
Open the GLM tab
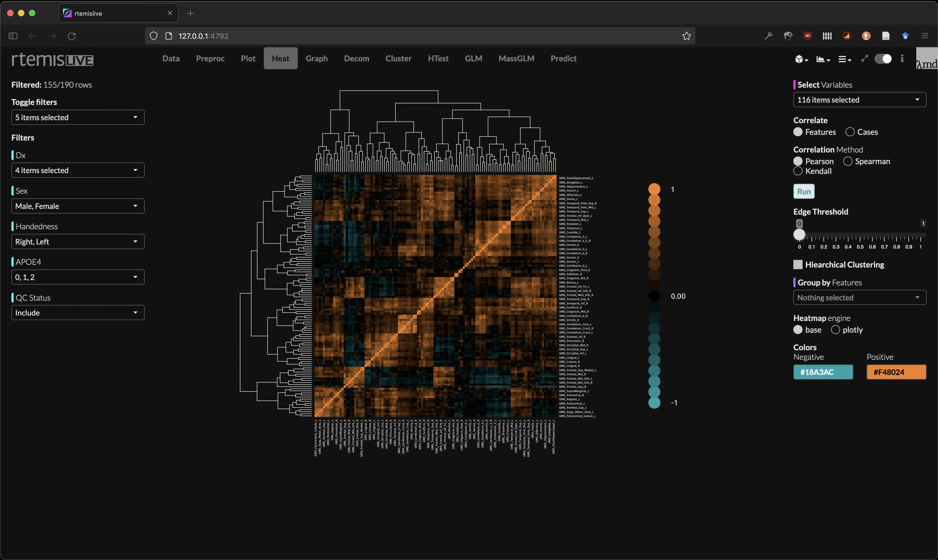[473, 59]
